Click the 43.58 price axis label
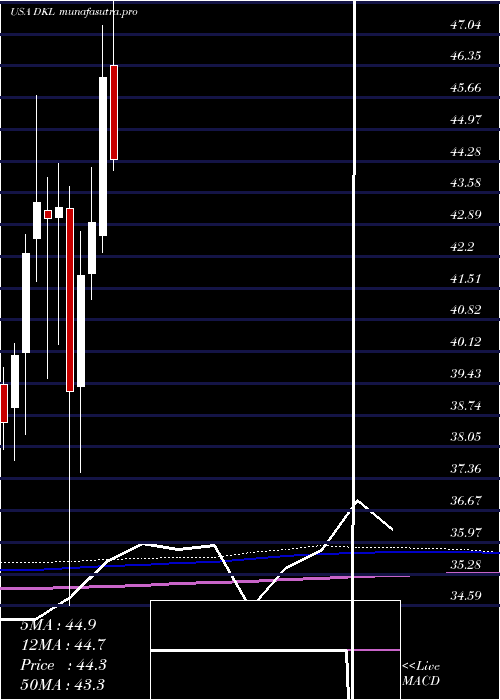 point(466,183)
